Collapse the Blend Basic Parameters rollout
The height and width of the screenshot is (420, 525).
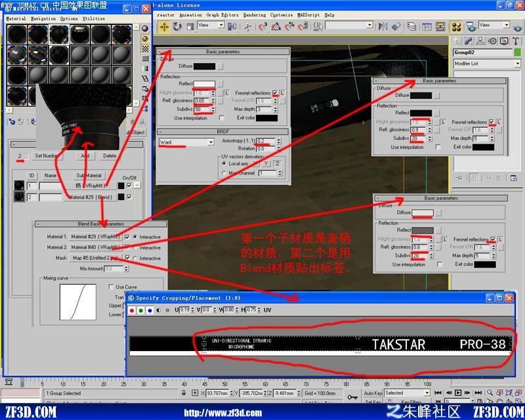(x=100, y=224)
